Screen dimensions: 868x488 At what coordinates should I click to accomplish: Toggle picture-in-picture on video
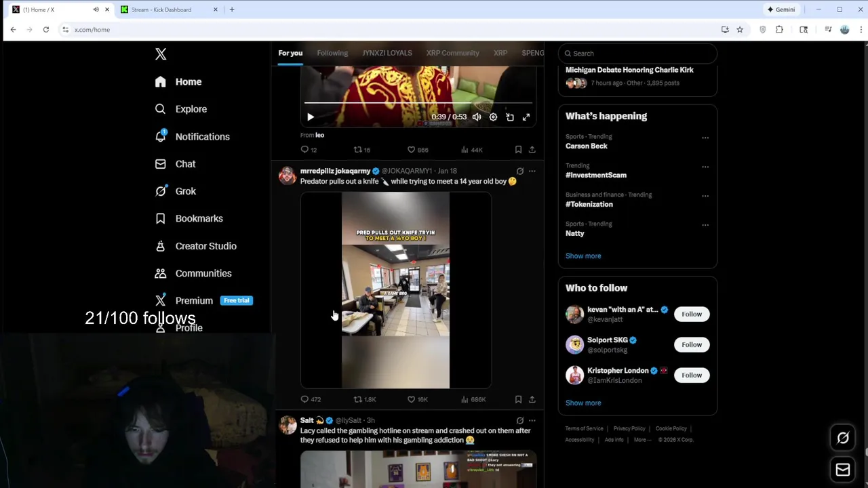pyautogui.click(x=510, y=117)
